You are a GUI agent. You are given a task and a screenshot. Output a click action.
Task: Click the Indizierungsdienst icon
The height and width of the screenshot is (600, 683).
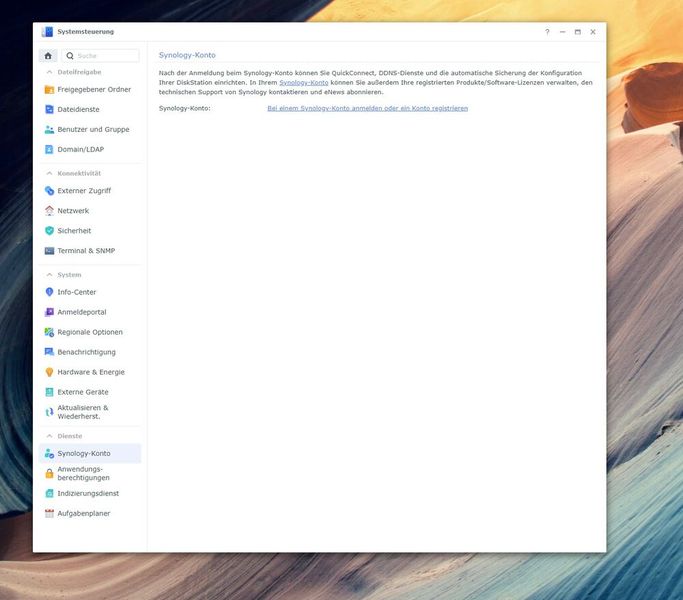pos(49,494)
